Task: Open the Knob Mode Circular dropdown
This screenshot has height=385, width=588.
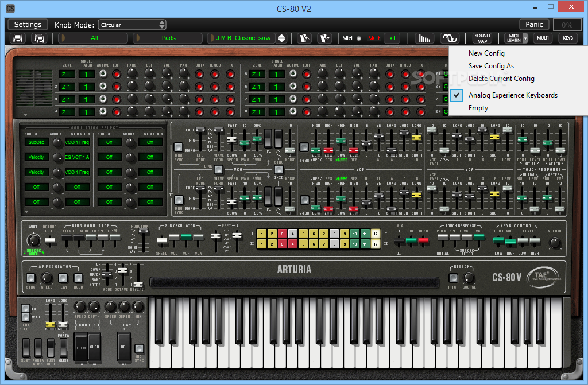Action: click(x=132, y=25)
